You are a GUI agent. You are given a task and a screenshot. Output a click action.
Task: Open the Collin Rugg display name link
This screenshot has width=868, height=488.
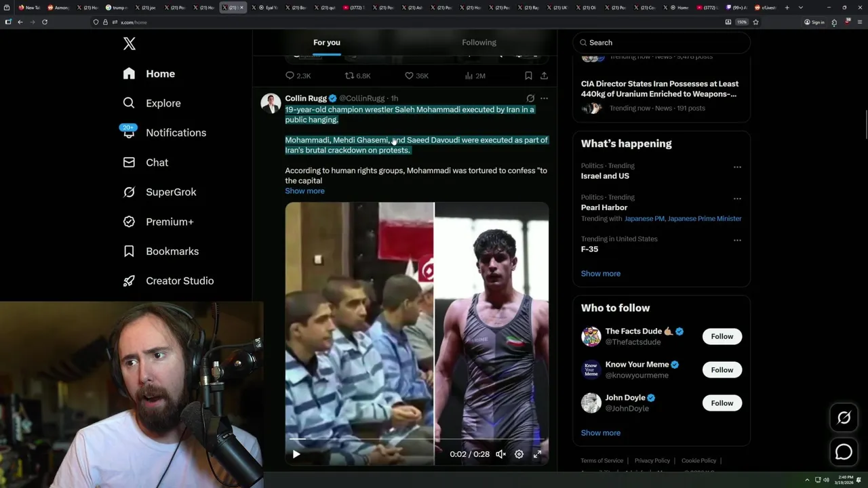[x=306, y=98]
